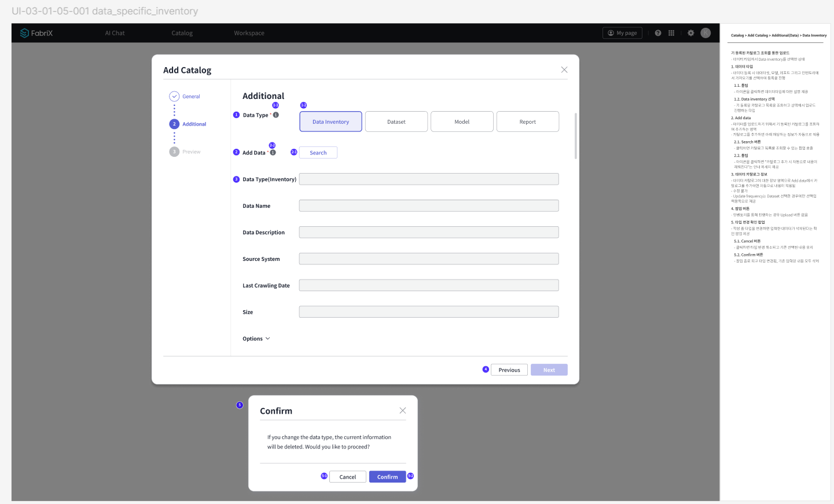Click the info icon beside Data Type
This screenshot has height=504, width=834.
click(x=276, y=115)
